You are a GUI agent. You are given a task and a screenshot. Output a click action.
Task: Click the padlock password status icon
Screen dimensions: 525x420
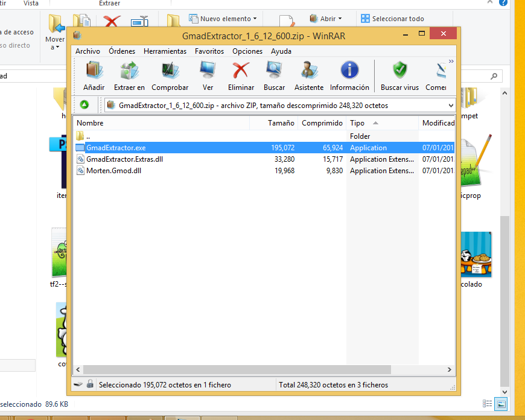(90, 384)
